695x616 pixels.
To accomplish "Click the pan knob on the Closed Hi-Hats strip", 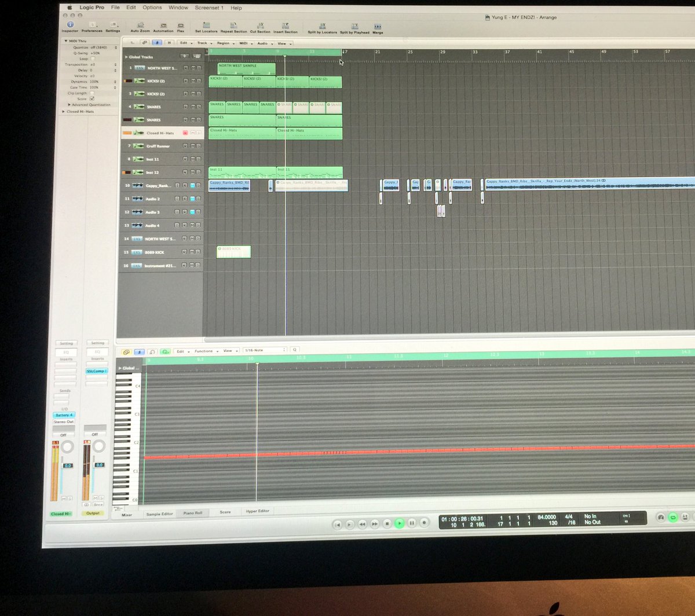I will coord(68,446).
